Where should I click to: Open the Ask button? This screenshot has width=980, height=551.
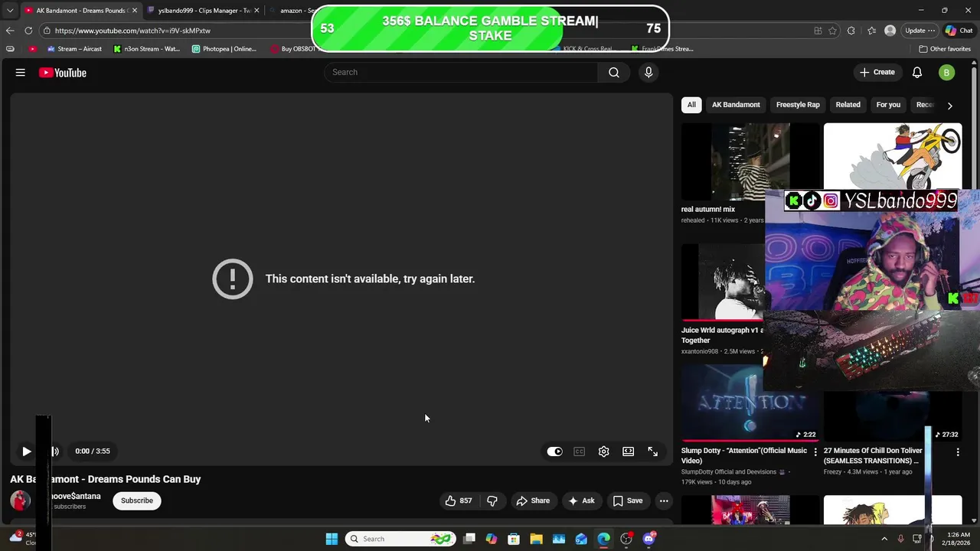pyautogui.click(x=582, y=500)
